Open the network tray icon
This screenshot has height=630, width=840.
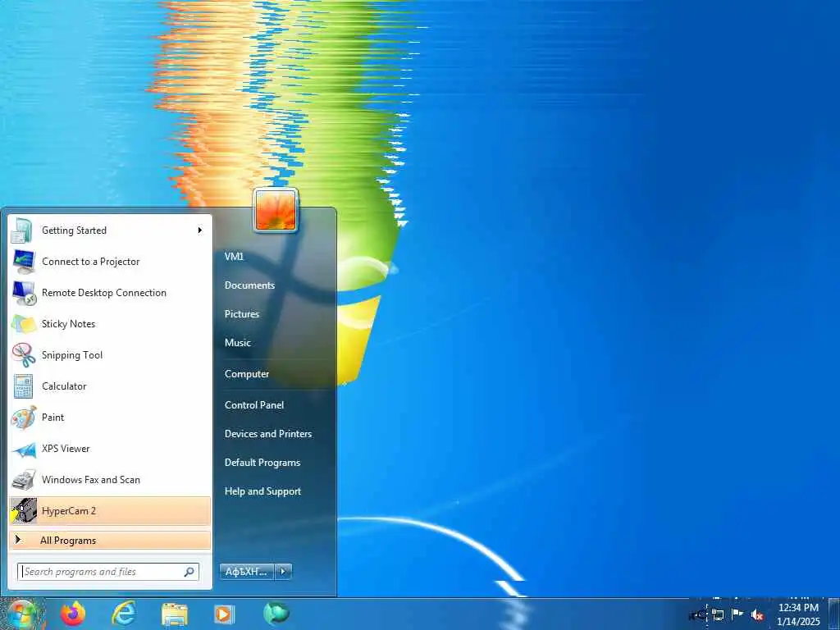718,615
